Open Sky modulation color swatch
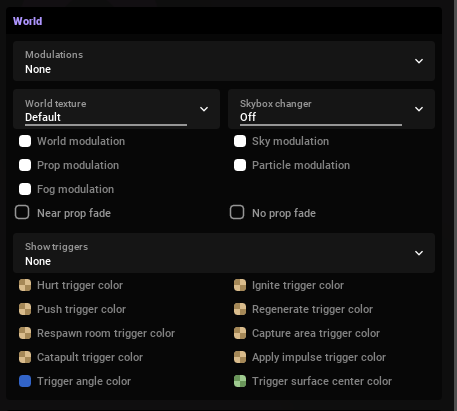 pos(240,141)
